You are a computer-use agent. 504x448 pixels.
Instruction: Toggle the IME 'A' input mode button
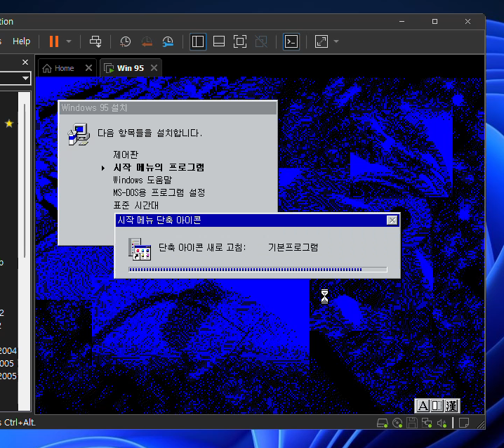[423, 406]
